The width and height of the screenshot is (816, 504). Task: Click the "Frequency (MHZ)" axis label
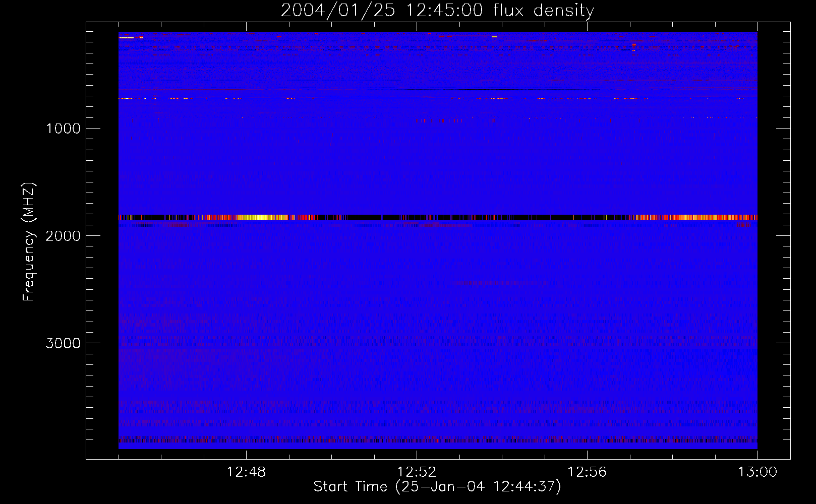point(29,242)
